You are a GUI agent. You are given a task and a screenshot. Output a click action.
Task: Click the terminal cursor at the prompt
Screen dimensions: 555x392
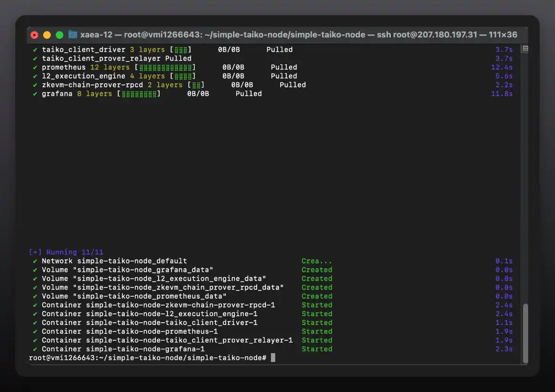click(273, 358)
